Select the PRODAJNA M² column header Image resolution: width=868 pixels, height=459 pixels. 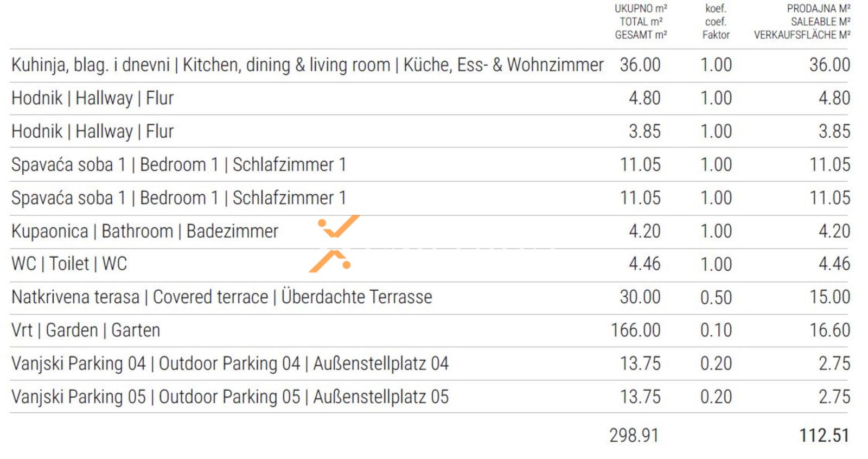802,22
